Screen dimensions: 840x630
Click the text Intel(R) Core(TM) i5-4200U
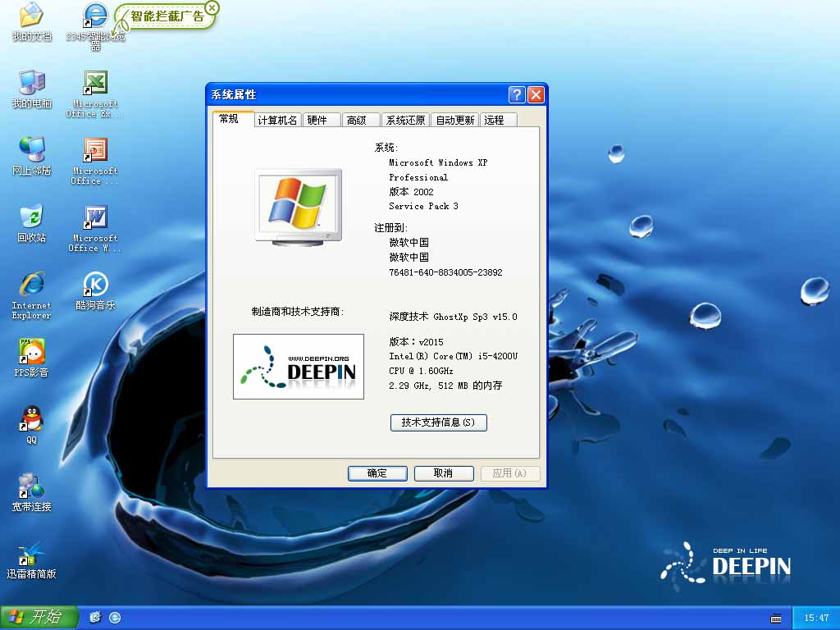(453, 356)
